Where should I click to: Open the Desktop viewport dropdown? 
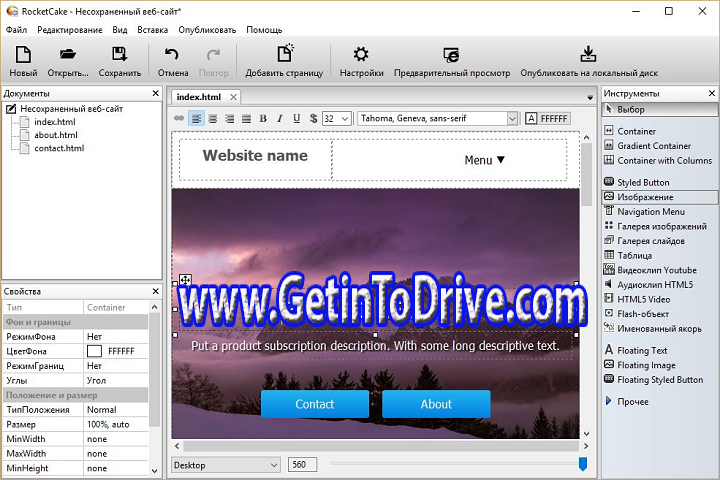pos(226,465)
